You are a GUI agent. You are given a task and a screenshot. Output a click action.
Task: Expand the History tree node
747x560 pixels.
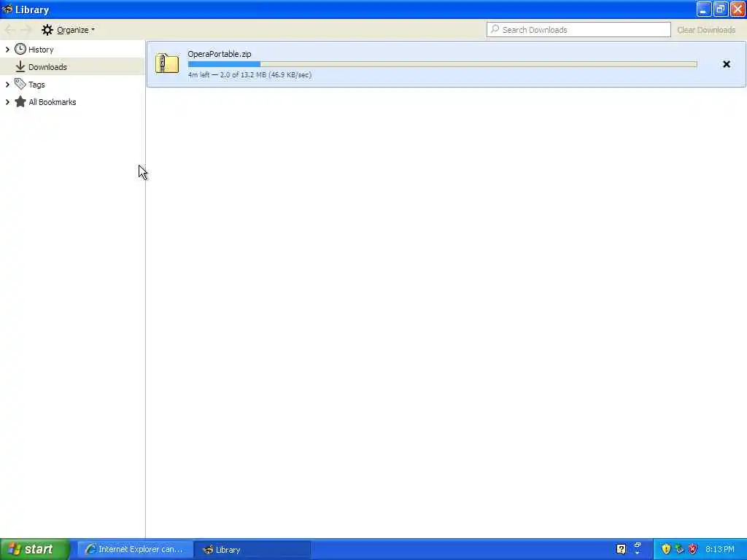(7, 49)
